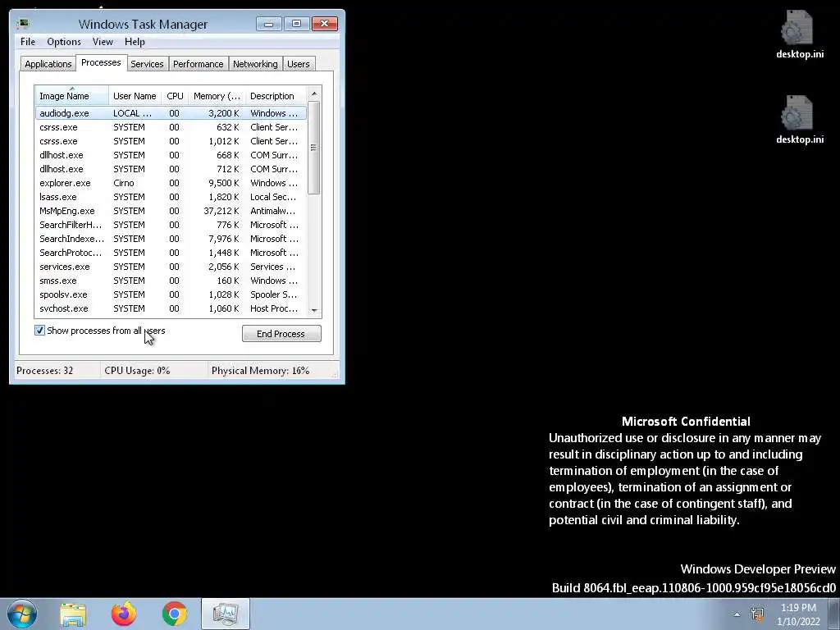This screenshot has height=630, width=840.
Task: Maximize the Task Manager window
Action: click(296, 24)
